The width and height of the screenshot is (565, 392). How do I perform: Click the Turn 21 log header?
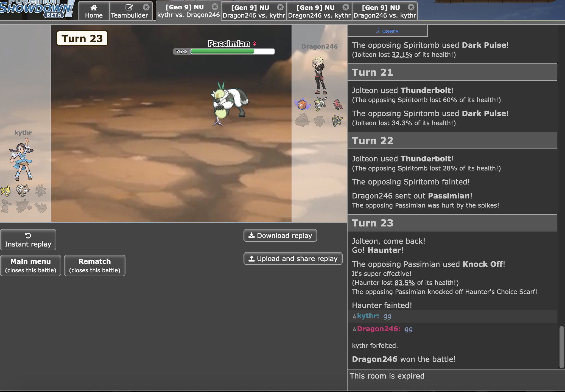(x=452, y=72)
